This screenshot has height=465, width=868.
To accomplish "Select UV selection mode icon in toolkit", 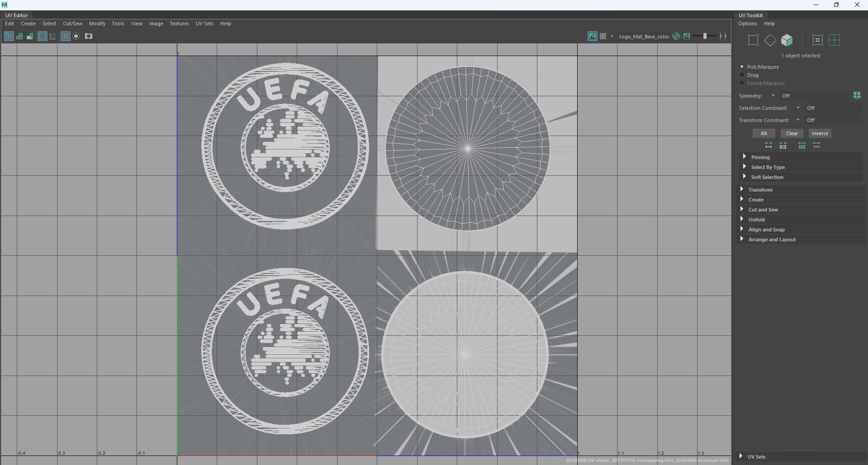I will click(x=754, y=40).
